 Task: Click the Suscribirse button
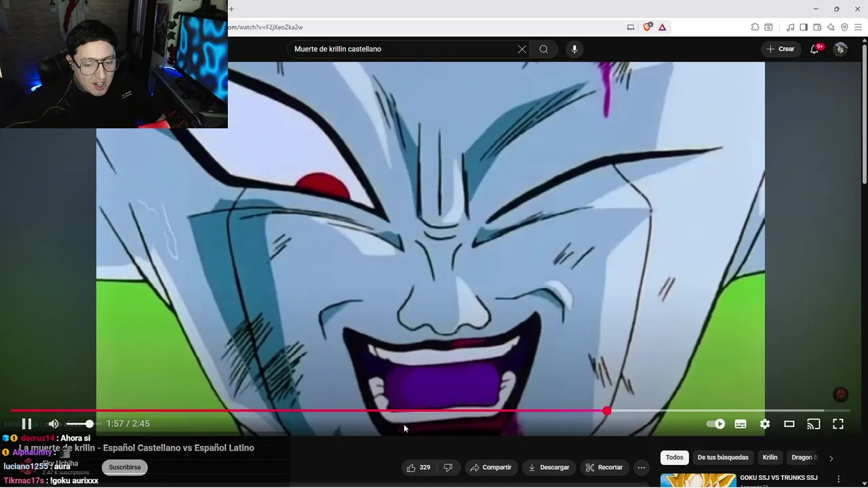click(x=125, y=467)
